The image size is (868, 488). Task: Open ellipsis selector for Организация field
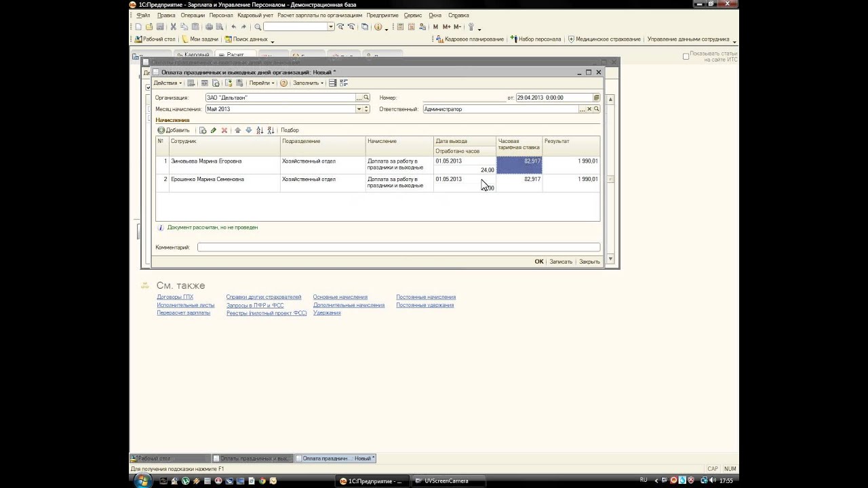[359, 98]
